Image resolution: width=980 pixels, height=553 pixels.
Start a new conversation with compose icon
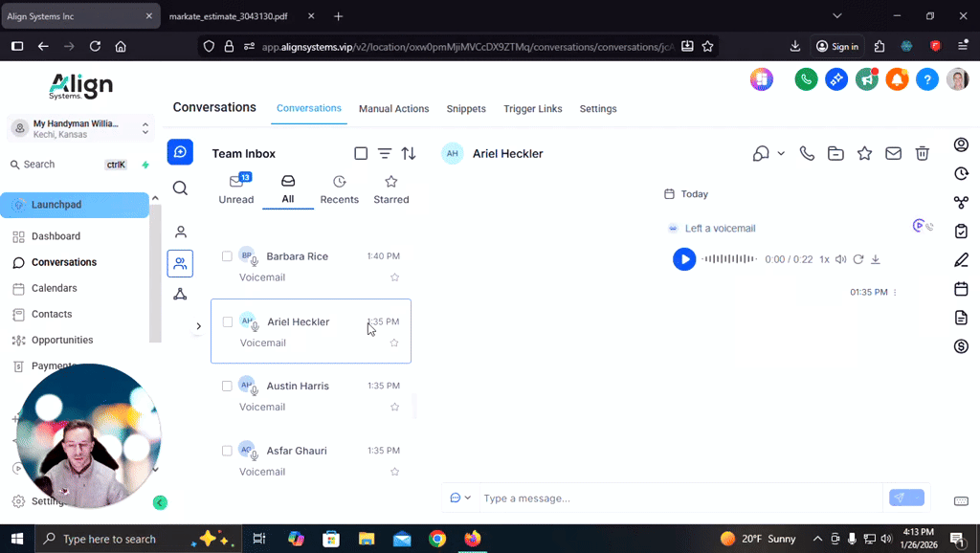180,152
